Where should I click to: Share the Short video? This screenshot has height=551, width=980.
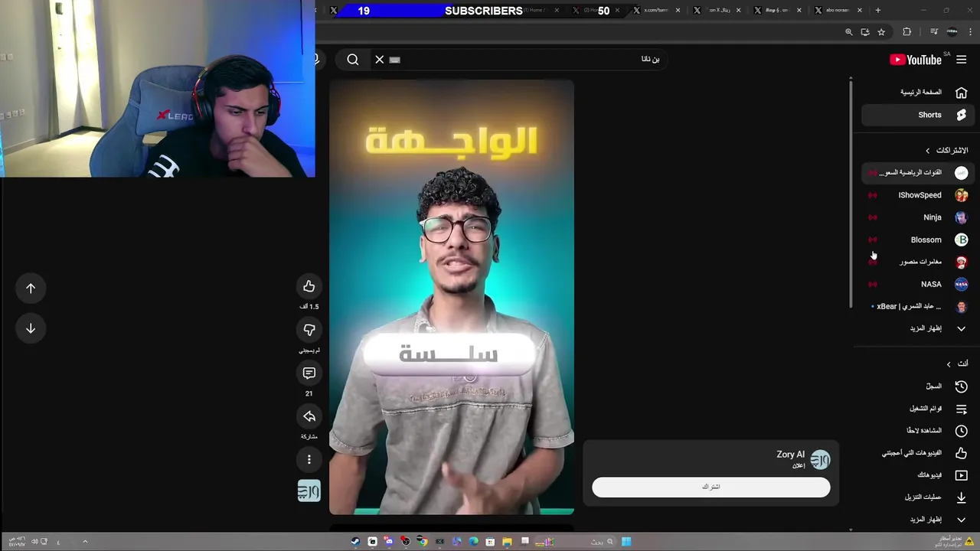tap(309, 417)
